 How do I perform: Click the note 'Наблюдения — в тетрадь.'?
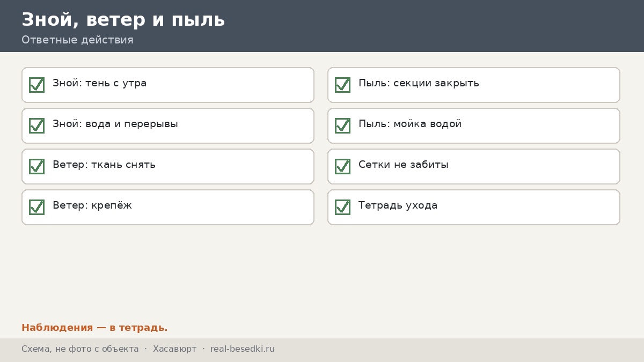point(94,328)
